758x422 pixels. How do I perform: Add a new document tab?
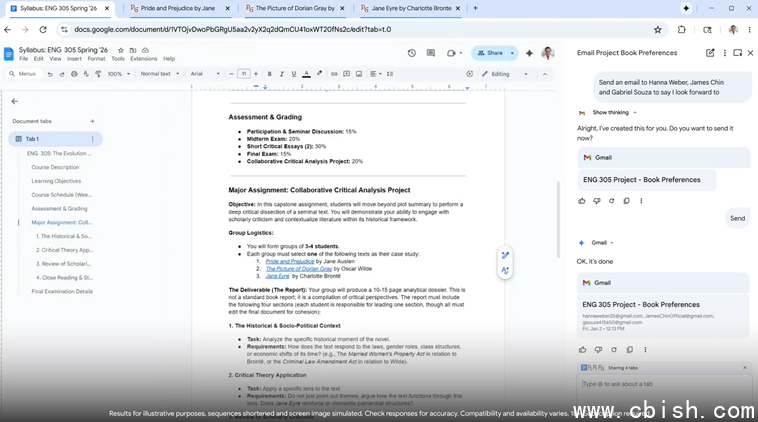point(93,121)
